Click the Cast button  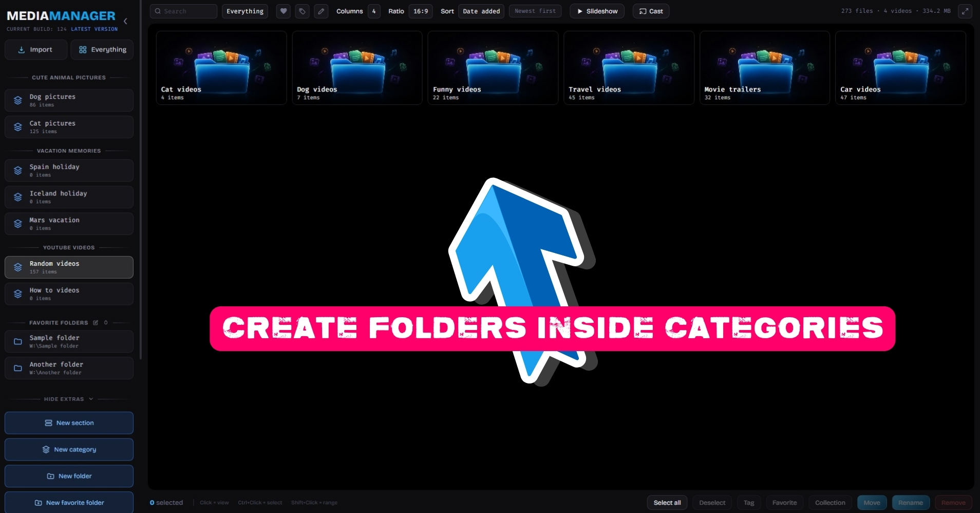[x=651, y=11]
